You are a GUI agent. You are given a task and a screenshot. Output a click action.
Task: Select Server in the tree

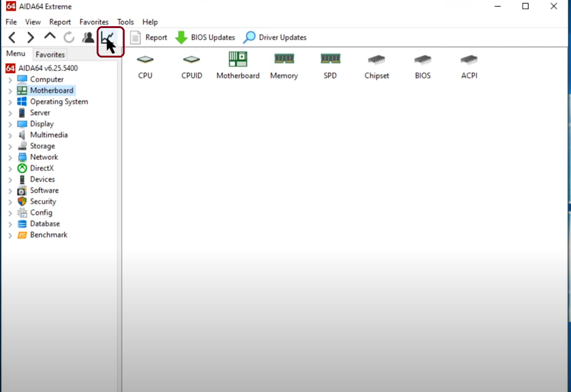tap(40, 113)
